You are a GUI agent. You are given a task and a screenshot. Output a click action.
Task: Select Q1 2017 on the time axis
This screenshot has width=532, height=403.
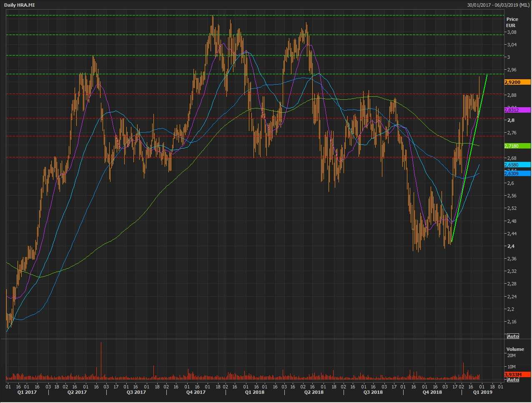coord(28,392)
